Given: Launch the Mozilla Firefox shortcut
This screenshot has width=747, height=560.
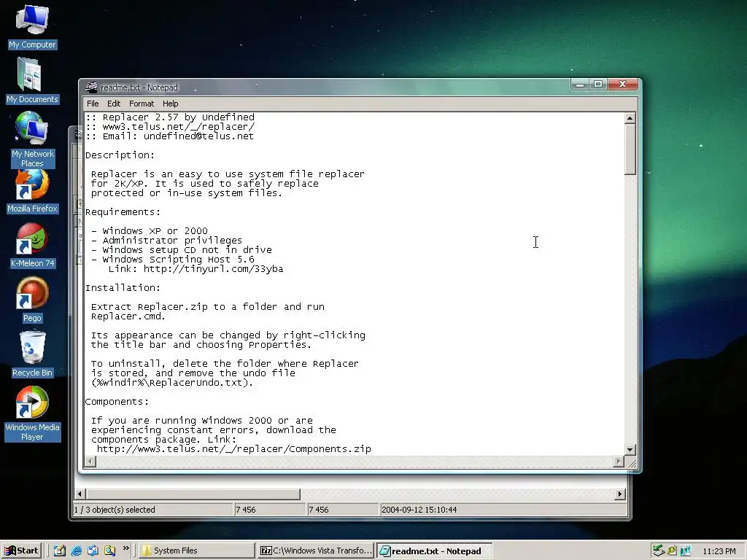Looking at the screenshot, I should coord(32,192).
